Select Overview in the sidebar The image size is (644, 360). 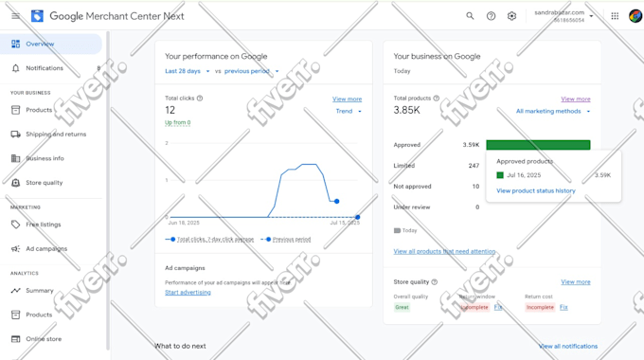pos(51,44)
